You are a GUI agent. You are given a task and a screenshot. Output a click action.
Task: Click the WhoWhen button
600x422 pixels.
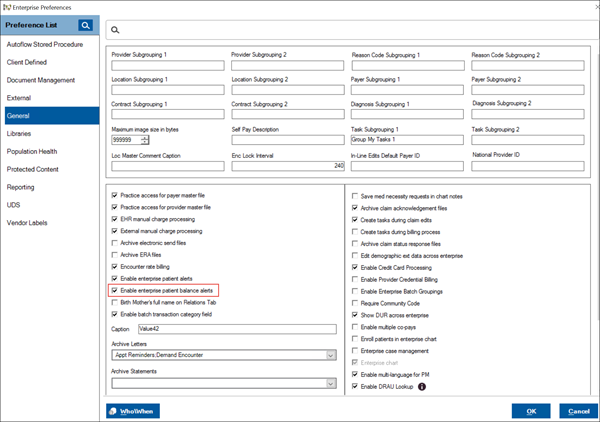[x=133, y=411]
